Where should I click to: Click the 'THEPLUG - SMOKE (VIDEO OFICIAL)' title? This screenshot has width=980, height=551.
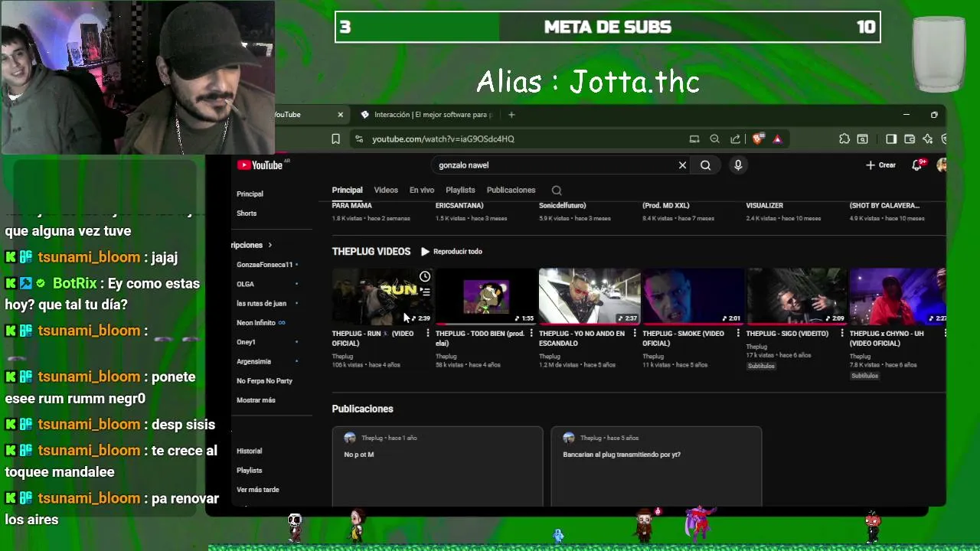(x=683, y=338)
